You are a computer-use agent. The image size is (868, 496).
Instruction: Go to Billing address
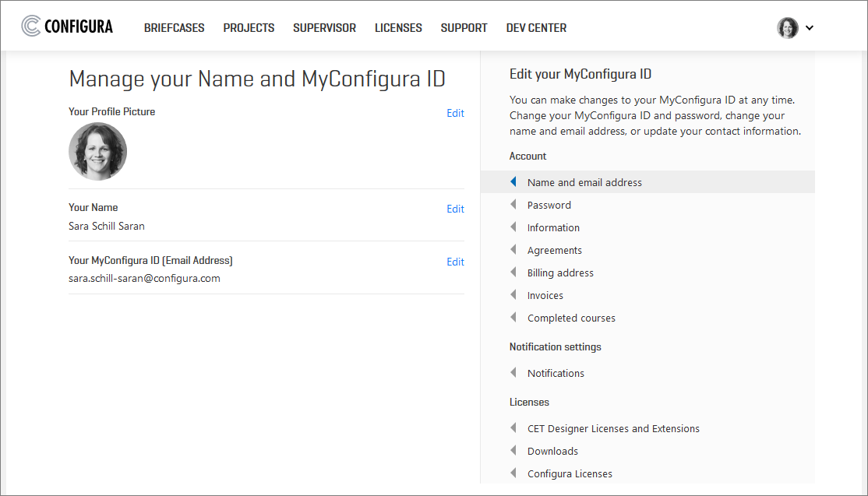(560, 273)
